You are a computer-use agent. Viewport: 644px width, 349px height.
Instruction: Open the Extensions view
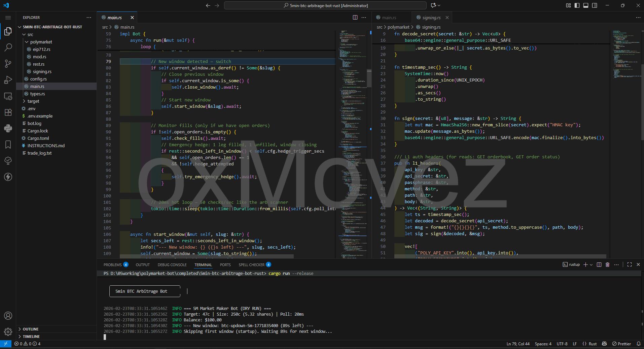(x=8, y=112)
